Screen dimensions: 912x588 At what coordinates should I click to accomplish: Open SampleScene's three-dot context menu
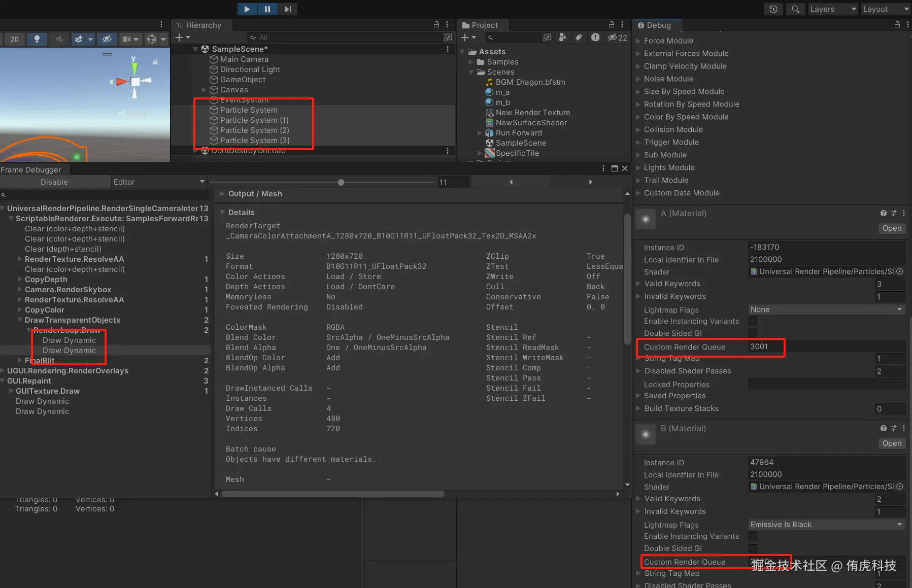pyautogui.click(x=447, y=49)
